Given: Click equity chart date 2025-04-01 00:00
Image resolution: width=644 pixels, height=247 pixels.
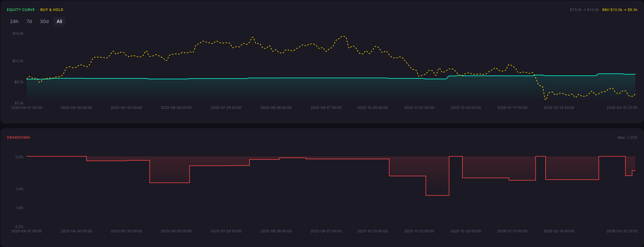Looking at the screenshot, I should (27, 108).
